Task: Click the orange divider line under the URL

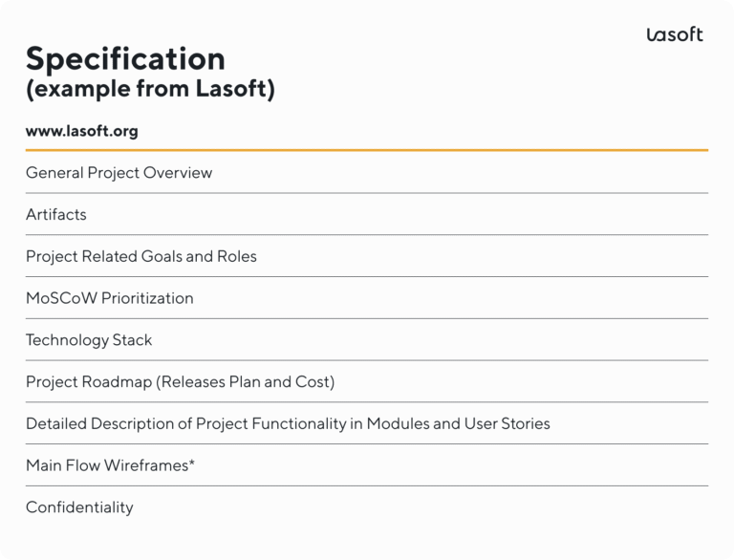Action: (x=367, y=150)
